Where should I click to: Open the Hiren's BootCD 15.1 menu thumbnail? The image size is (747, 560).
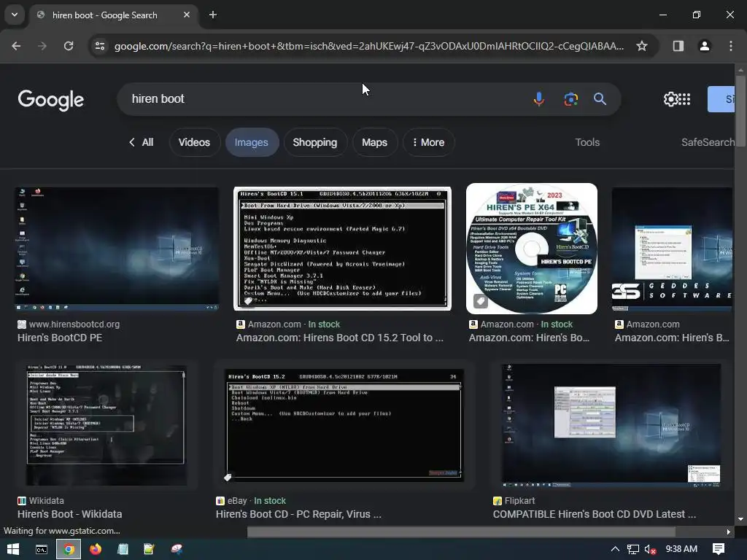pyautogui.click(x=342, y=249)
